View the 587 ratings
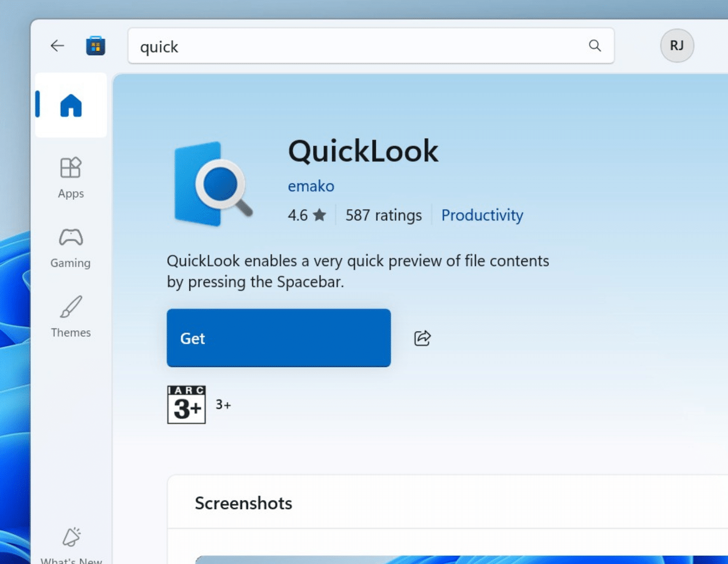728x564 pixels. [383, 215]
